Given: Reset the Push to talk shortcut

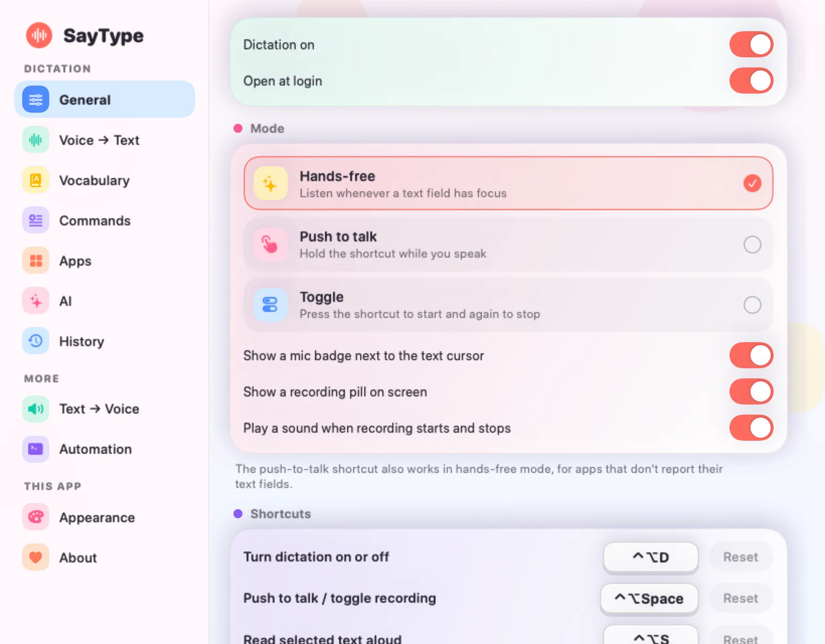Looking at the screenshot, I should 740,598.
